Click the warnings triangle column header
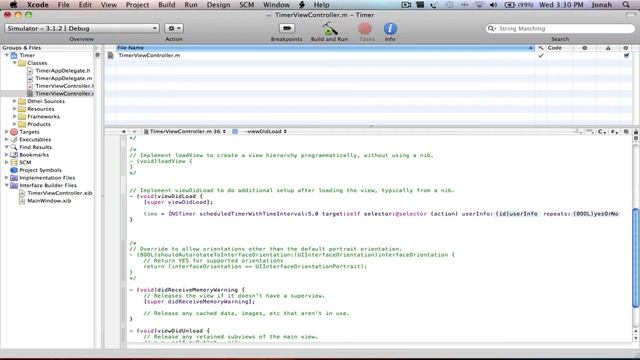 tap(608, 48)
